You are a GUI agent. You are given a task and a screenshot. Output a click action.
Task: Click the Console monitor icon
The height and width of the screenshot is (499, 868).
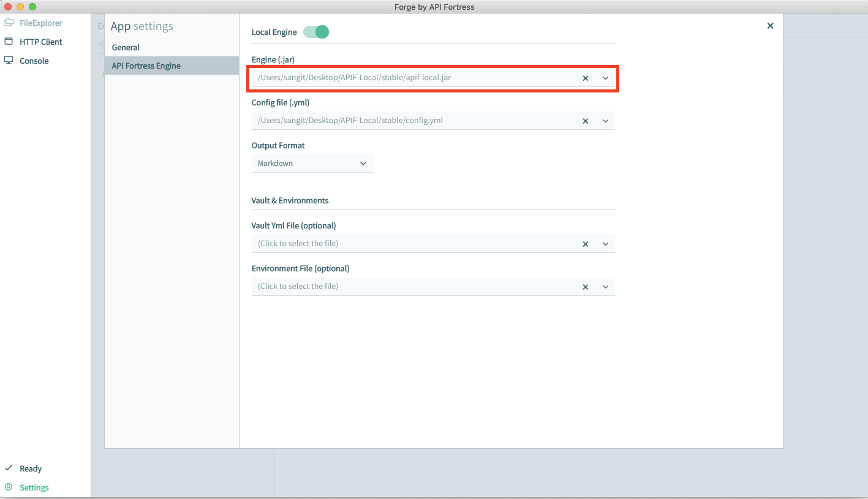9,61
